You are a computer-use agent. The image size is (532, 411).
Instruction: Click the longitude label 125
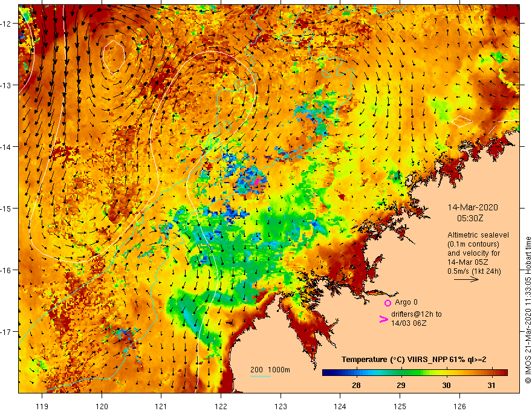pyautogui.click(x=400, y=406)
